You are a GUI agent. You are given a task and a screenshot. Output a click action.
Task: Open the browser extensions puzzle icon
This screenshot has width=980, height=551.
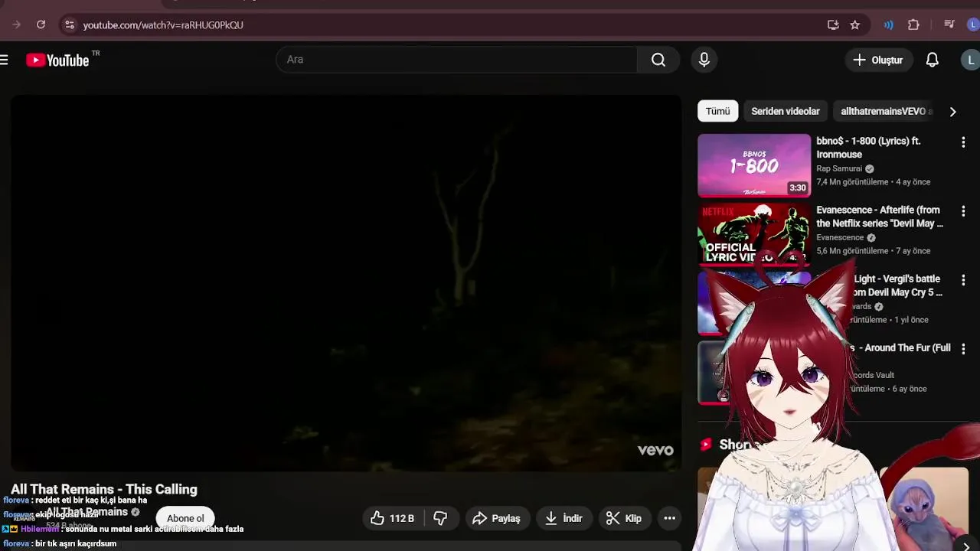coord(913,24)
